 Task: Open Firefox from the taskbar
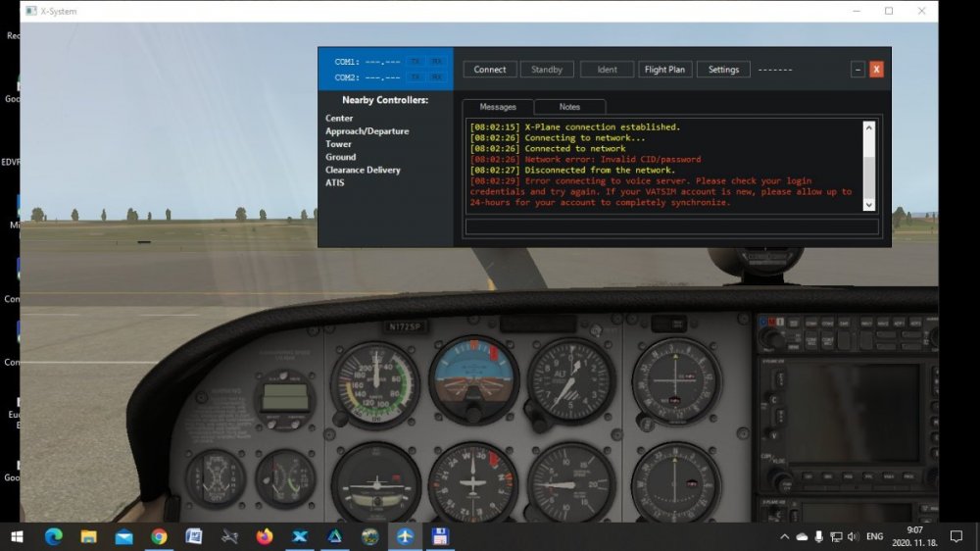265,536
